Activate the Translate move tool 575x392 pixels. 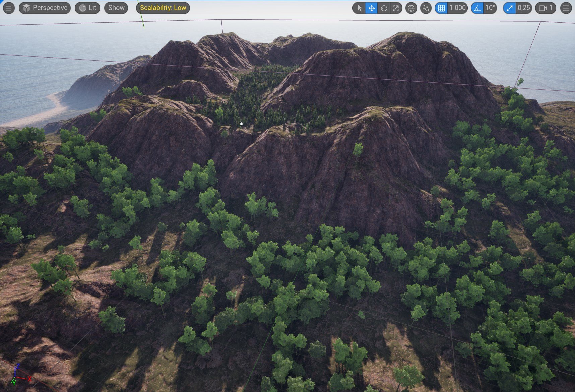click(x=372, y=8)
